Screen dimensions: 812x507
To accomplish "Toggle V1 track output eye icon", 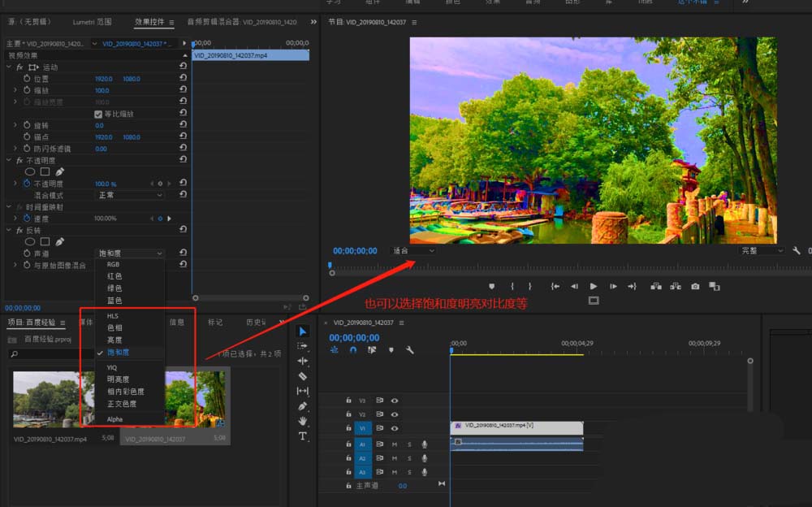I will [x=395, y=428].
